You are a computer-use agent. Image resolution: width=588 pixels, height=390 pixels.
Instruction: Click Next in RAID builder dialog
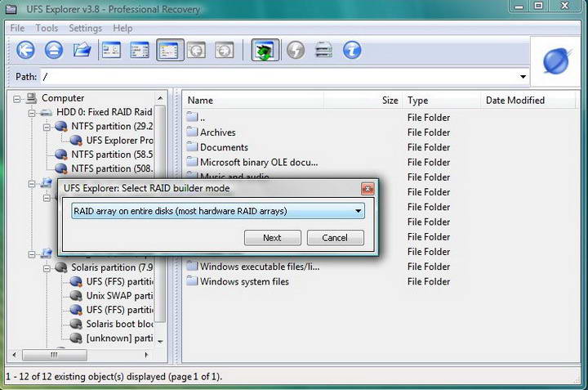coord(272,238)
